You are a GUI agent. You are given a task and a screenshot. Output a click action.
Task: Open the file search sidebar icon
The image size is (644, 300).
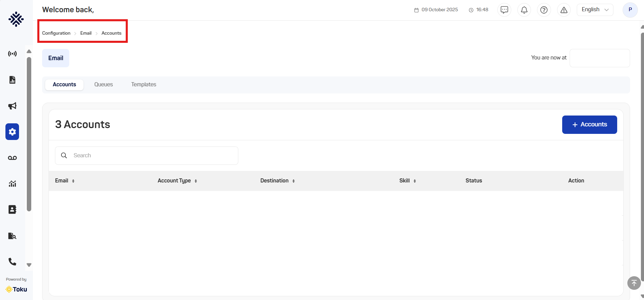12,236
